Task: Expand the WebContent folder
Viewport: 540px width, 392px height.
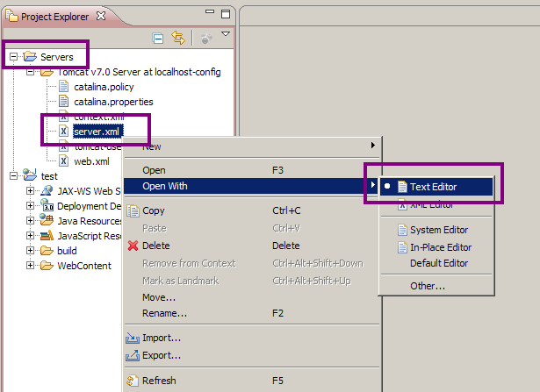Action: pyautogui.click(x=31, y=265)
